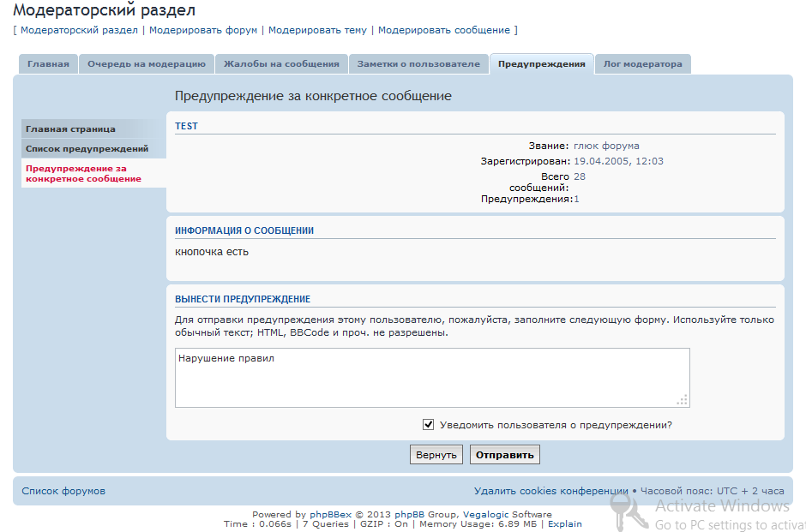The height and width of the screenshot is (532, 806).
Task: Click the Модерировать сообщение link
Action: pyautogui.click(x=443, y=30)
